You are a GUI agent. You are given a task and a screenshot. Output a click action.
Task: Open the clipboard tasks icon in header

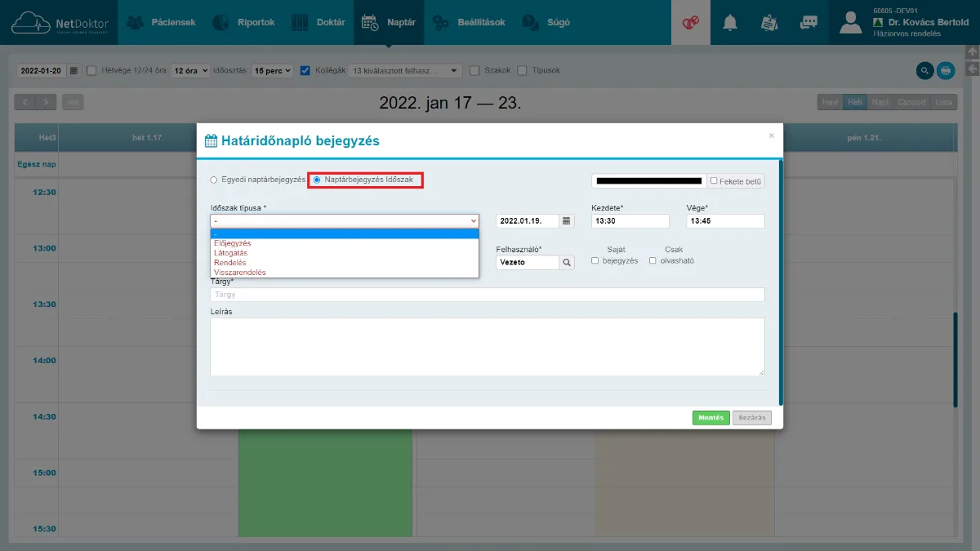click(769, 23)
